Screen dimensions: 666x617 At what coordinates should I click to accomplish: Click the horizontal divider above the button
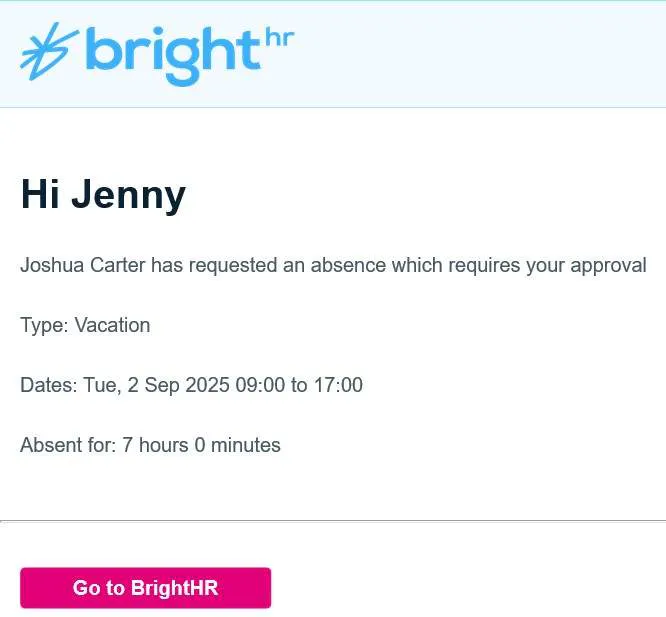click(x=333, y=520)
